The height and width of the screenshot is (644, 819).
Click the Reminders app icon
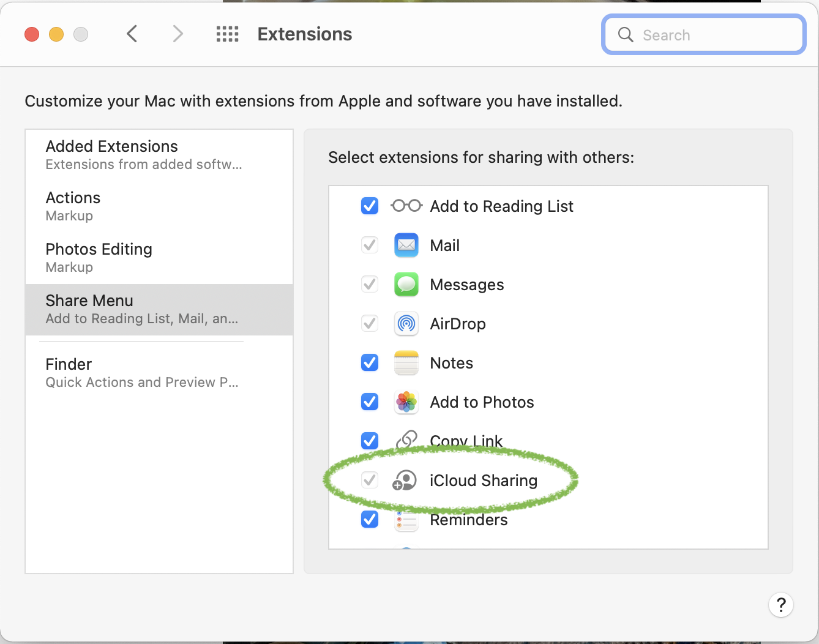pos(406,520)
